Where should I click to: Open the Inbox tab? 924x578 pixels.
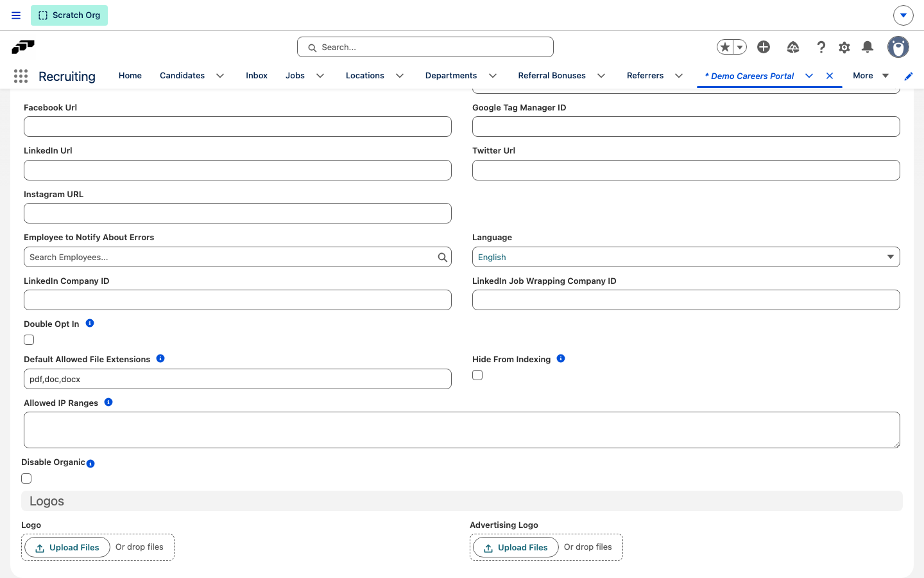(x=257, y=76)
